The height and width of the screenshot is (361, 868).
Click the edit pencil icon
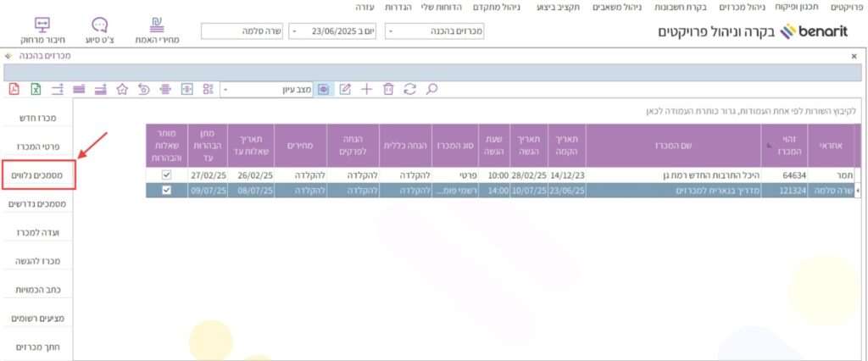click(x=345, y=88)
